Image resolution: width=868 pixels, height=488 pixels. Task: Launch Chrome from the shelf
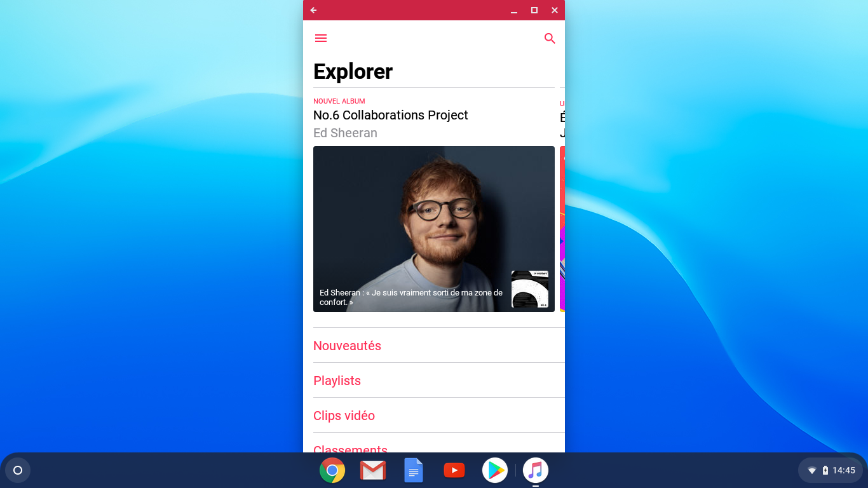(332, 470)
